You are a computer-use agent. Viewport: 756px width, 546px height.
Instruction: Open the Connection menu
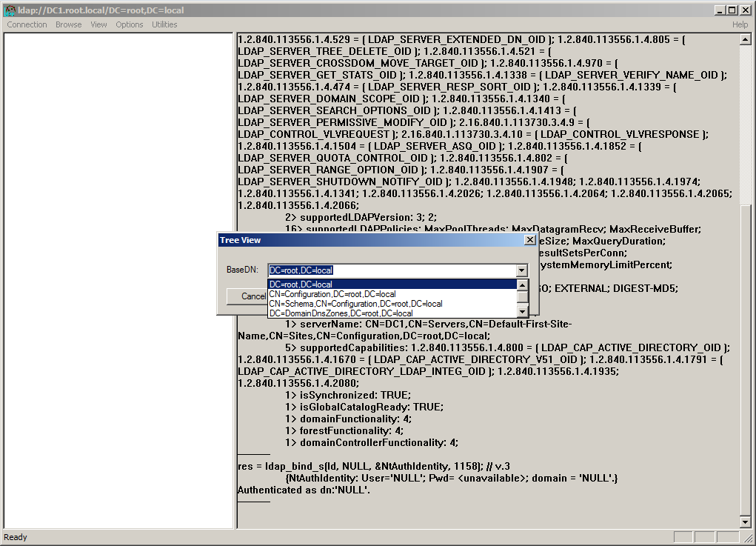coord(27,24)
